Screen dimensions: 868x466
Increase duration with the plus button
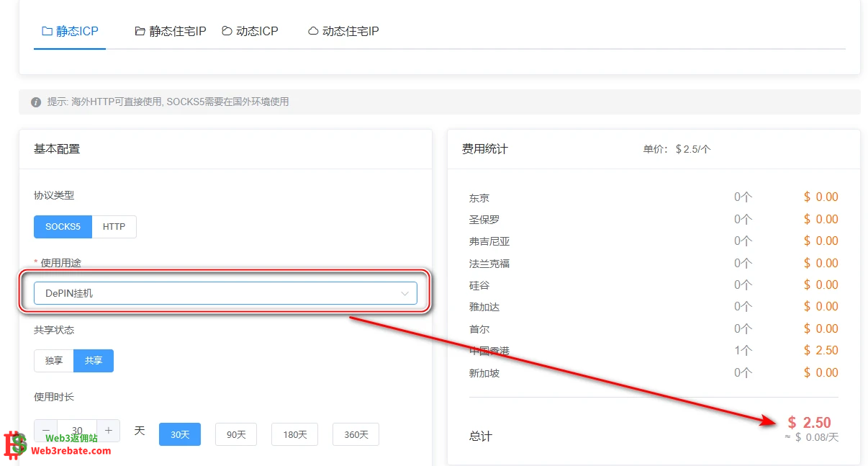(109, 431)
